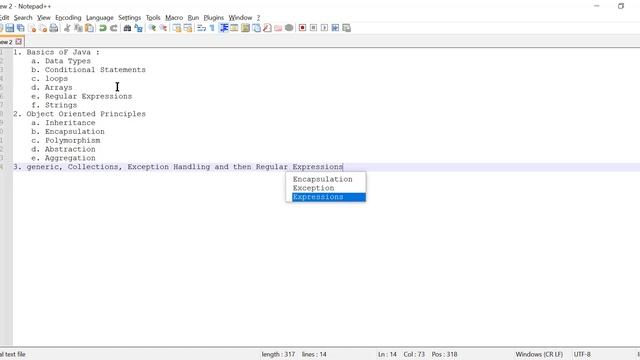Open the Language menu

pyautogui.click(x=100, y=18)
